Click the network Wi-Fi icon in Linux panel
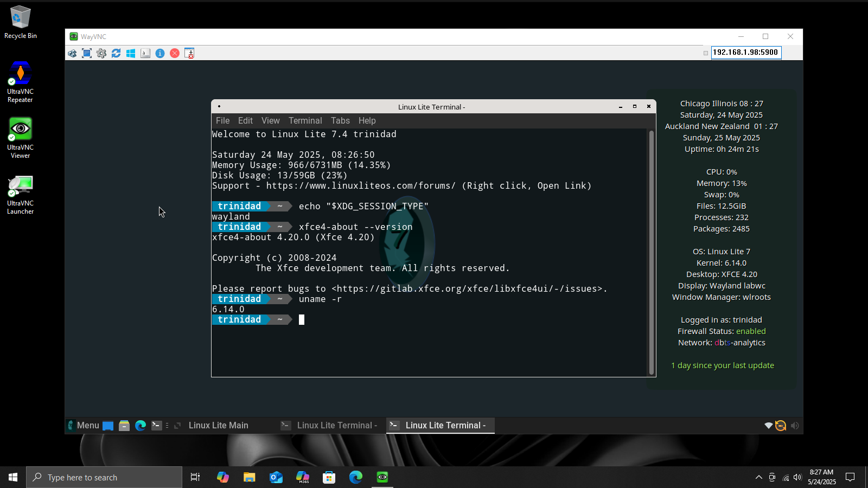The height and width of the screenshot is (488, 868). [x=768, y=426]
